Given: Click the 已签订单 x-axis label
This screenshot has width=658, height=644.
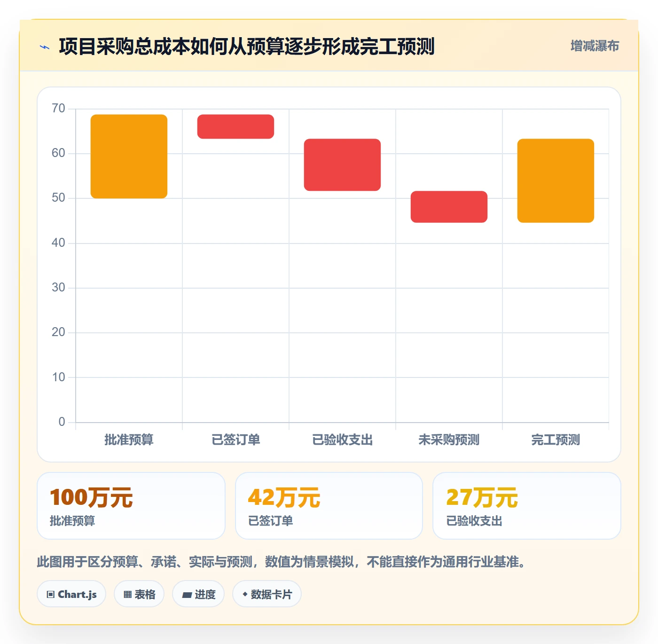Looking at the screenshot, I should pyautogui.click(x=235, y=440).
